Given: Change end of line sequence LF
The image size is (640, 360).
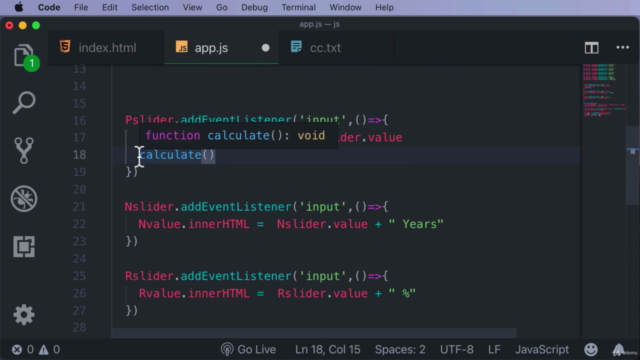Looking at the screenshot, I should pyautogui.click(x=494, y=350).
